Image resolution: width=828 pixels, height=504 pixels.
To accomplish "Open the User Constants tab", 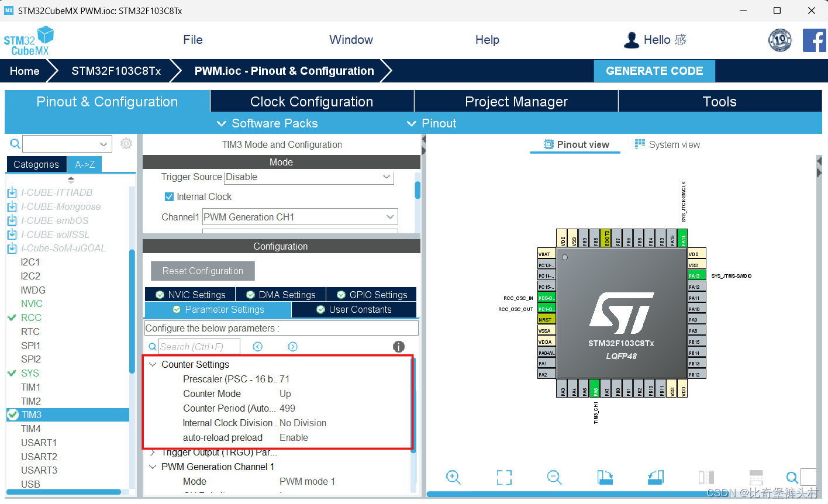I will coord(354,309).
